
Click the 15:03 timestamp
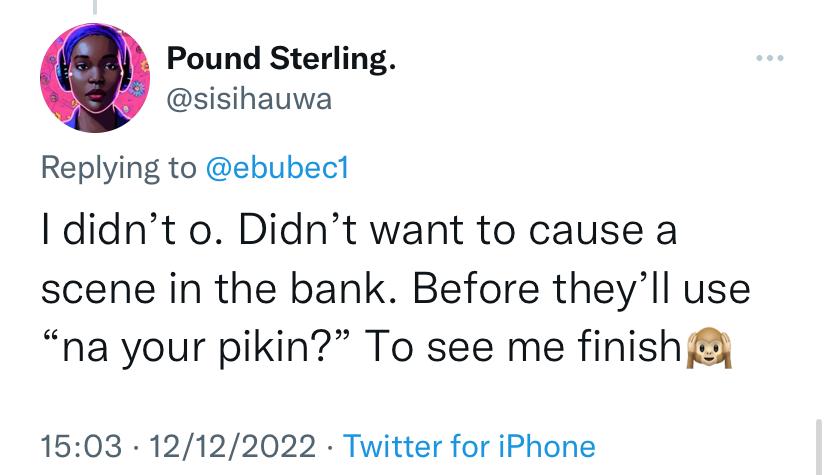(81, 446)
